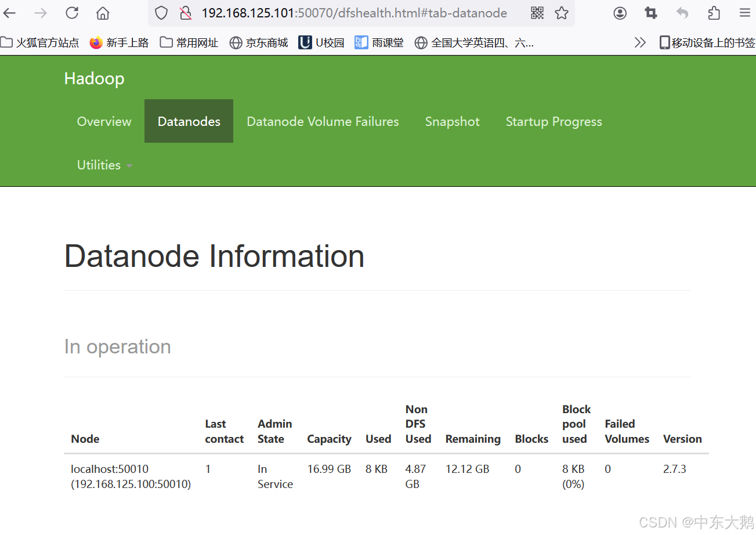Open the 移动设备上的书签 folder
Viewport: 756px width, 535px height.
[x=707, y=42]
